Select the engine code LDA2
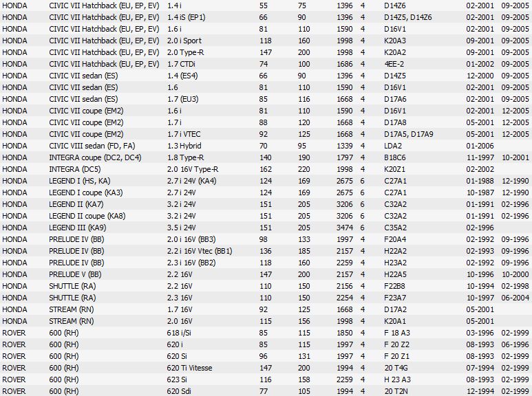Screen dimensions: 532x396 tap(393, 146)
